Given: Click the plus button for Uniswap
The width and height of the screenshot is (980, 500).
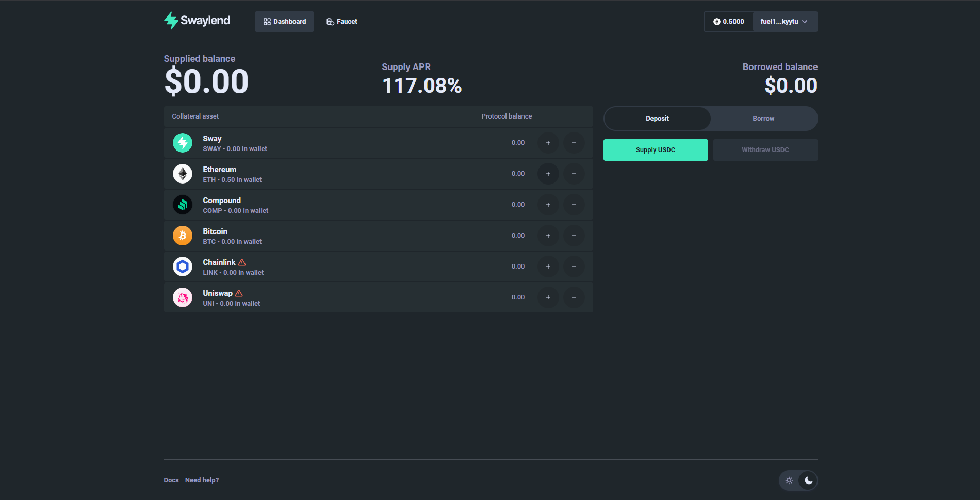Looking at the screenshot, I should (548, 297).
